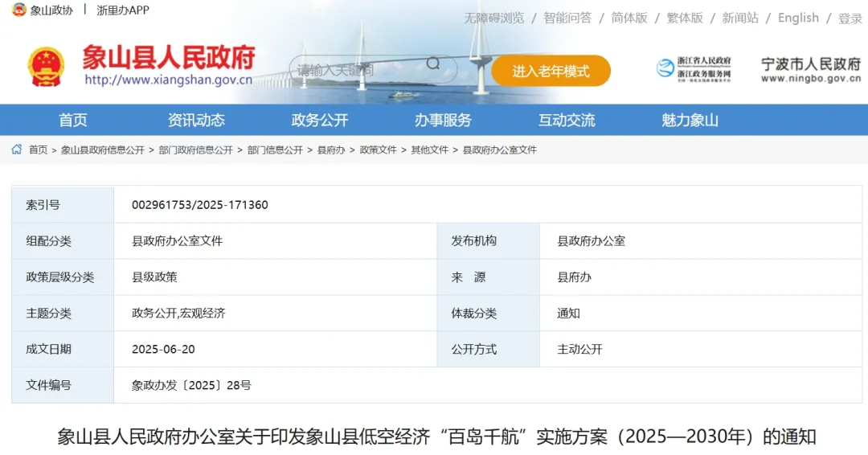
Task: Select index number 002961753/2025-171360
Action: click(200, 205)
